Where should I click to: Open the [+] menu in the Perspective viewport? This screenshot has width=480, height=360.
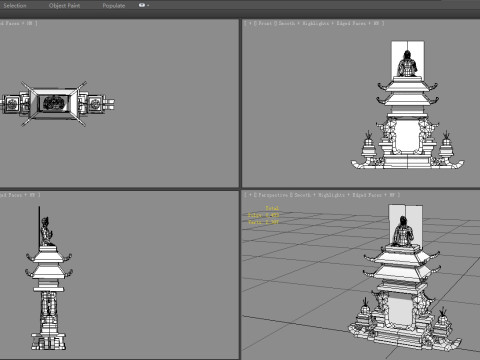(249, 195)
